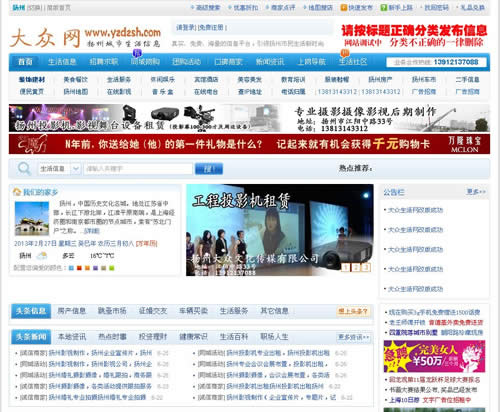The image size is (500, 412).
Task: Open 招聘求职 in the main navigation
Action: (x=104, y=62)
